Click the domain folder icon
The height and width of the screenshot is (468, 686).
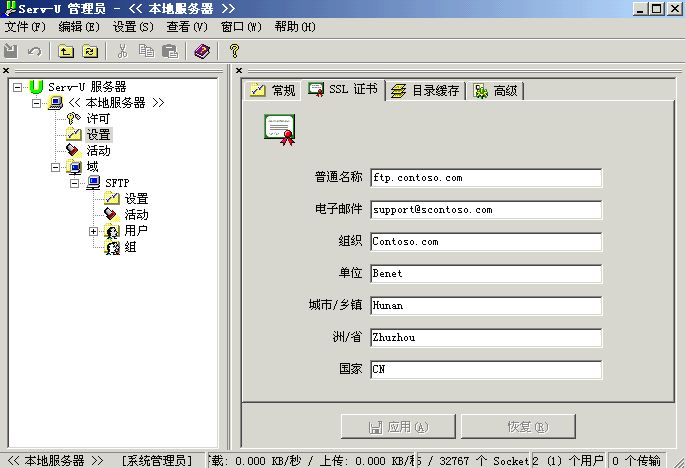pyautogui.click(x=74, y=167)
